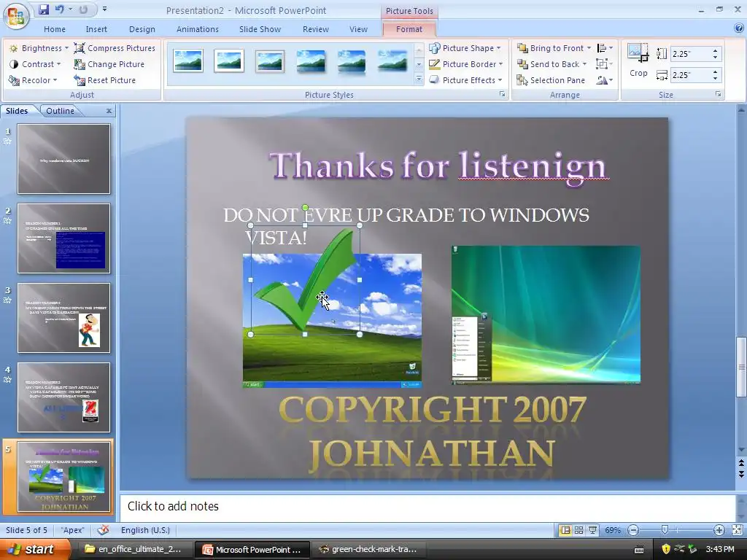The height and width of the screenshot is (560, 747).
Task: Click Reset Picture
Action: click(105, 80)
